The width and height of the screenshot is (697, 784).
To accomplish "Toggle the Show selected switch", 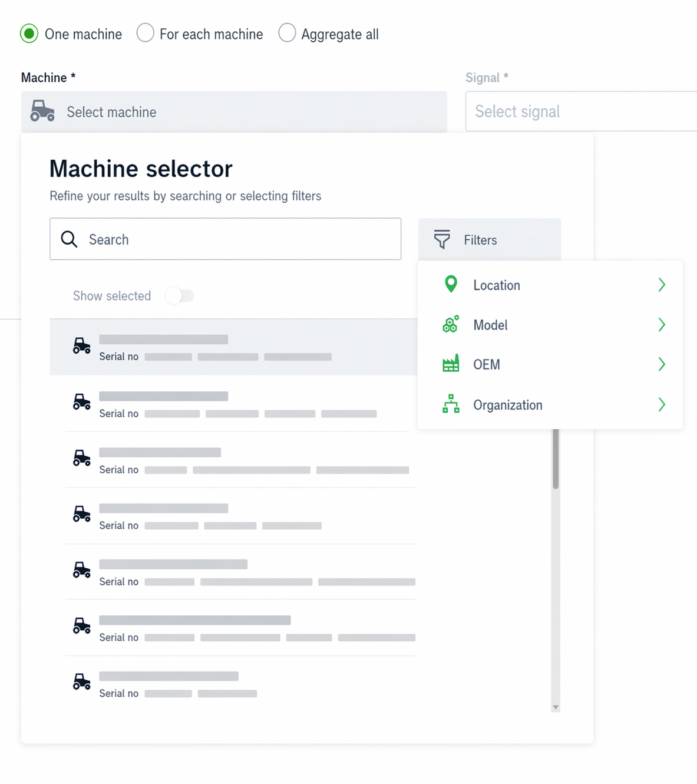I will click(180, 295).
